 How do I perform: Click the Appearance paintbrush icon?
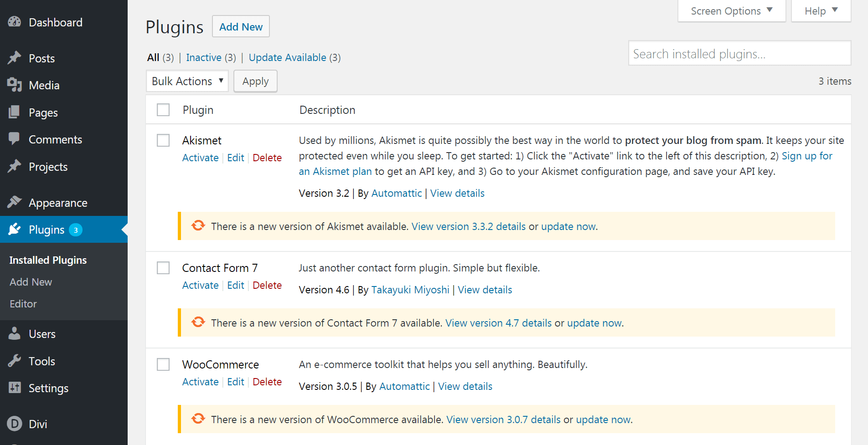15,202
